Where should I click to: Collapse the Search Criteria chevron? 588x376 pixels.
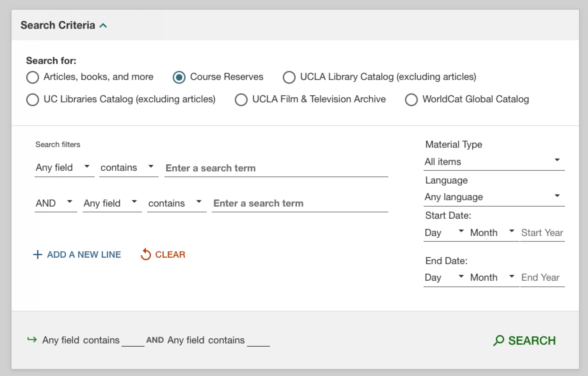point(103,26)
